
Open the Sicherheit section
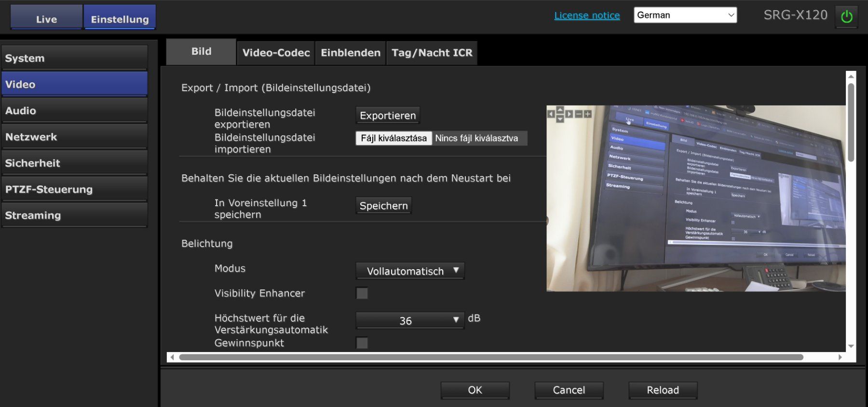click(74, 163)
